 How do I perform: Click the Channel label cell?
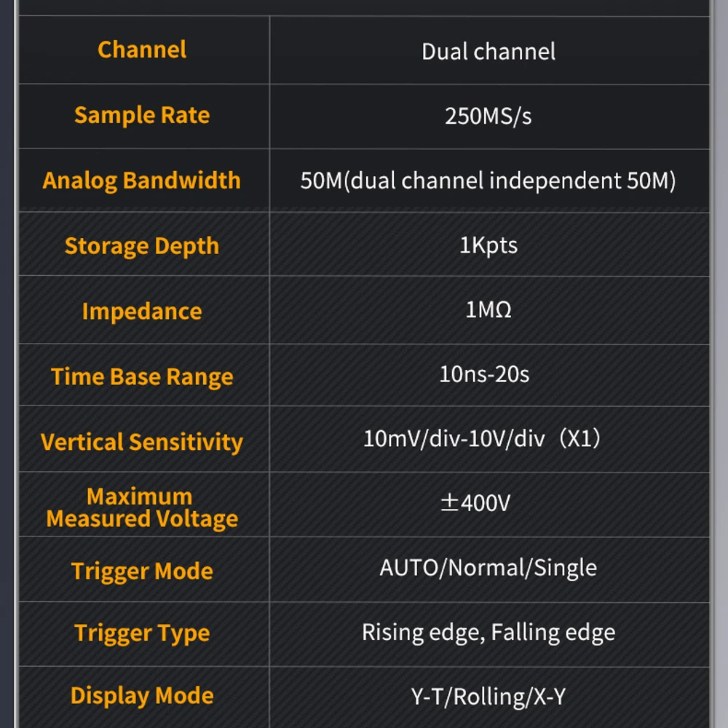tap(142, 50)
